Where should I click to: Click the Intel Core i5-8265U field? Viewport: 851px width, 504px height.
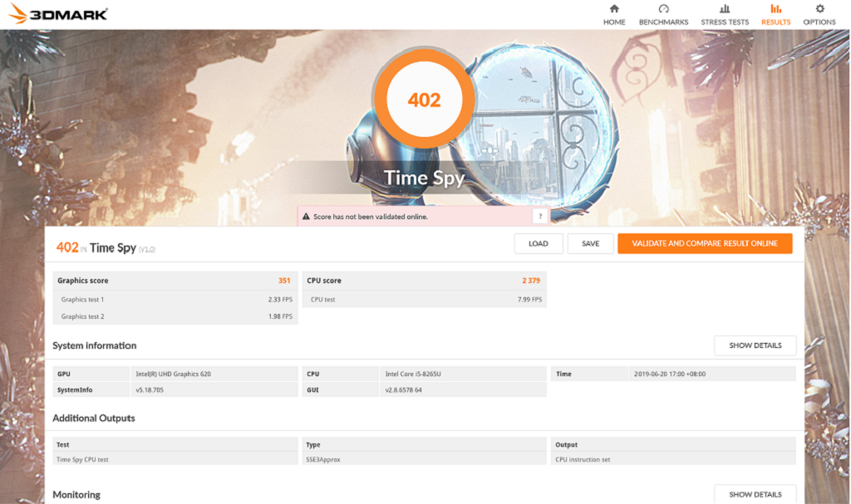click(x=463, y=374)
